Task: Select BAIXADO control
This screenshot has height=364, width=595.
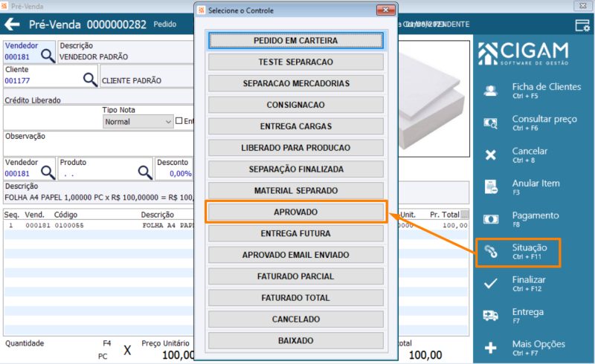Action: [295, 340]
